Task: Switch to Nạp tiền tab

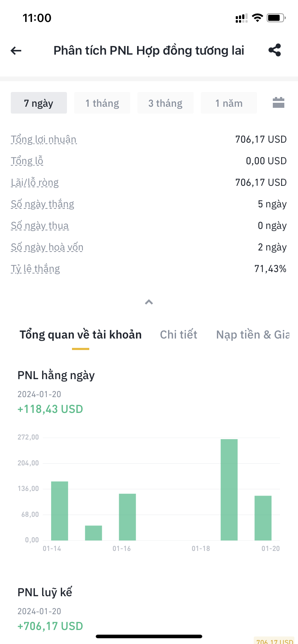Action: point(253,335)
